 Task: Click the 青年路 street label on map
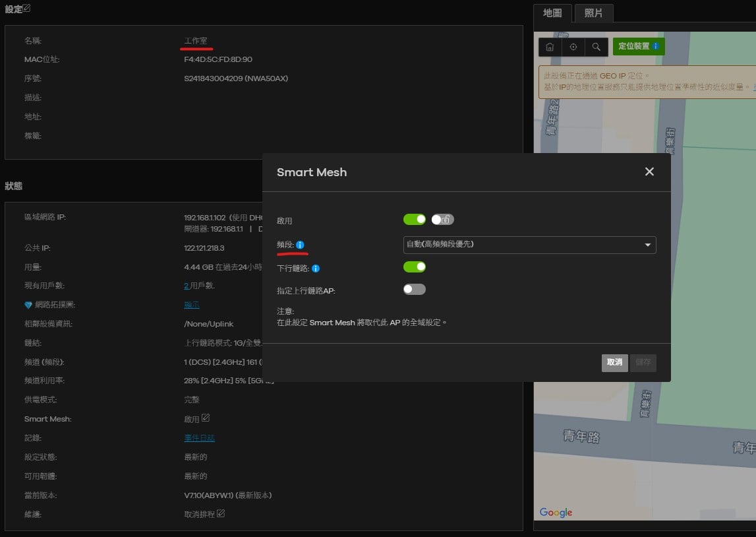tap(581, 437)
